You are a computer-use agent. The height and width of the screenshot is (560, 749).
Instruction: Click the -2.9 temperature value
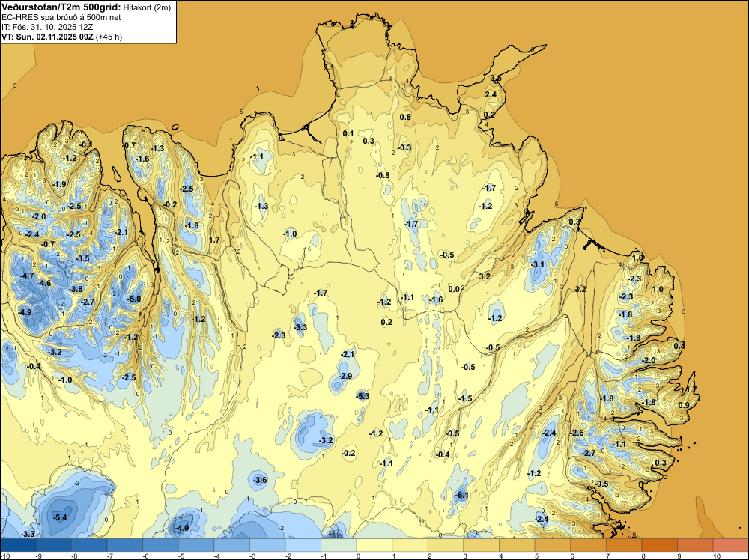click(x=345, y=376)
